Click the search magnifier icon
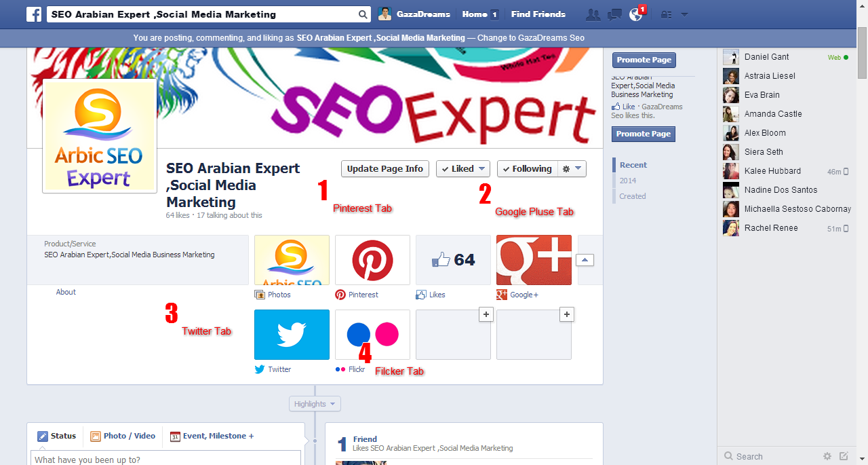Screen dimensions: 868x465 tap(363, 14)
